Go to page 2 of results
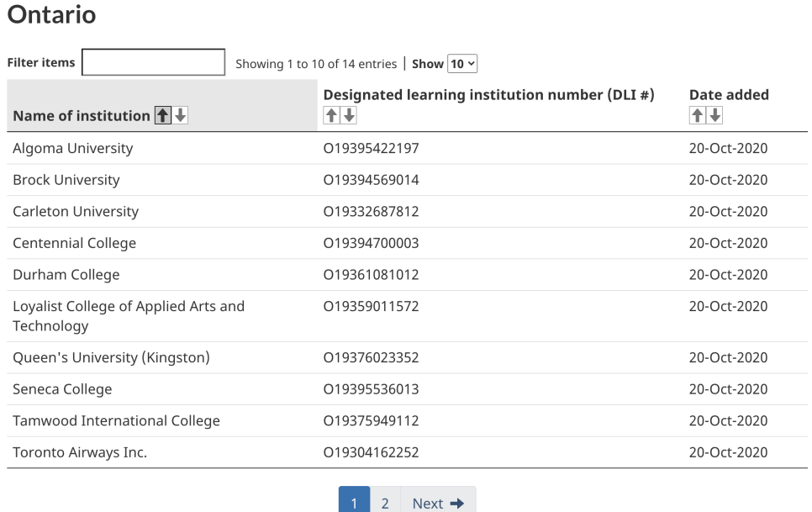812x512 pixels. coord(385,503)
